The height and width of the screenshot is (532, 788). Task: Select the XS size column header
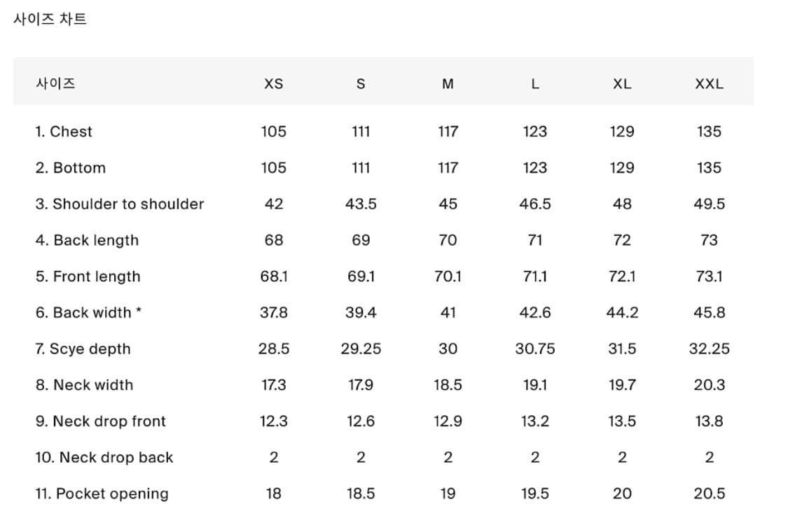point(273,84)
